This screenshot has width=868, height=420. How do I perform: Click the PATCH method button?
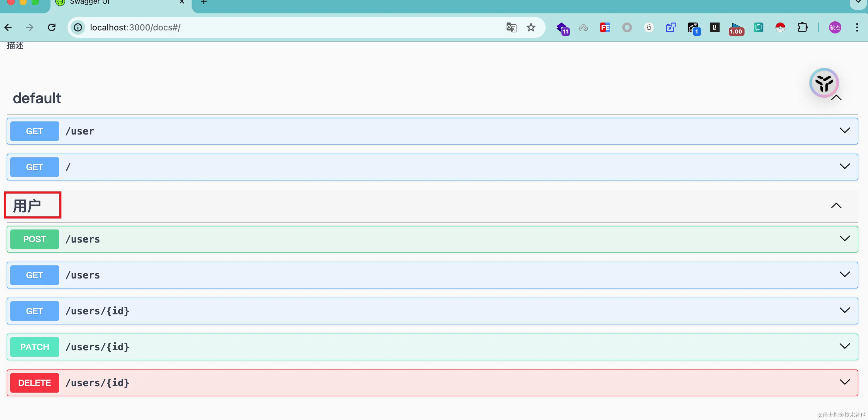click(34, 347)
